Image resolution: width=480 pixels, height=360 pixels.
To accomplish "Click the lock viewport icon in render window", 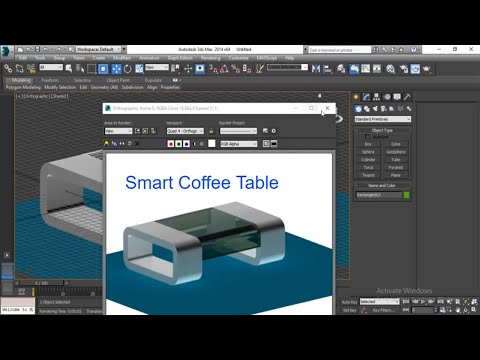I will pyautogui.click(x=211, y=131).
